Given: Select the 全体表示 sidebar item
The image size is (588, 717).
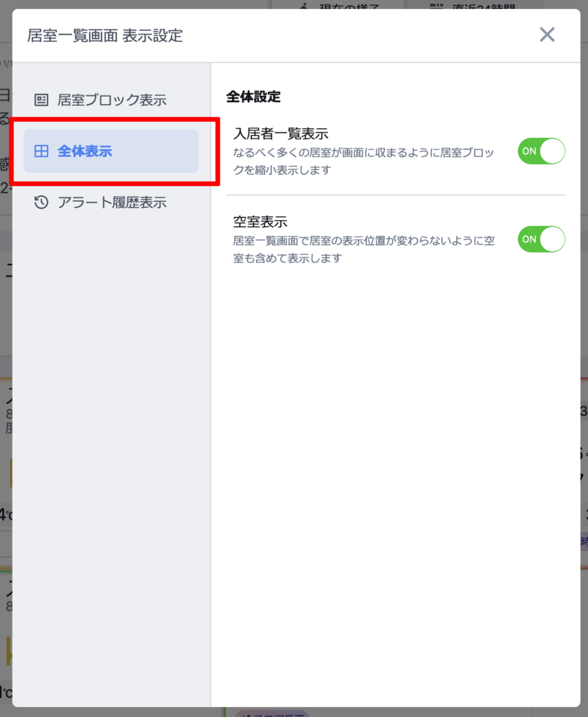Looking at the screenshot, I should (111, 151).
